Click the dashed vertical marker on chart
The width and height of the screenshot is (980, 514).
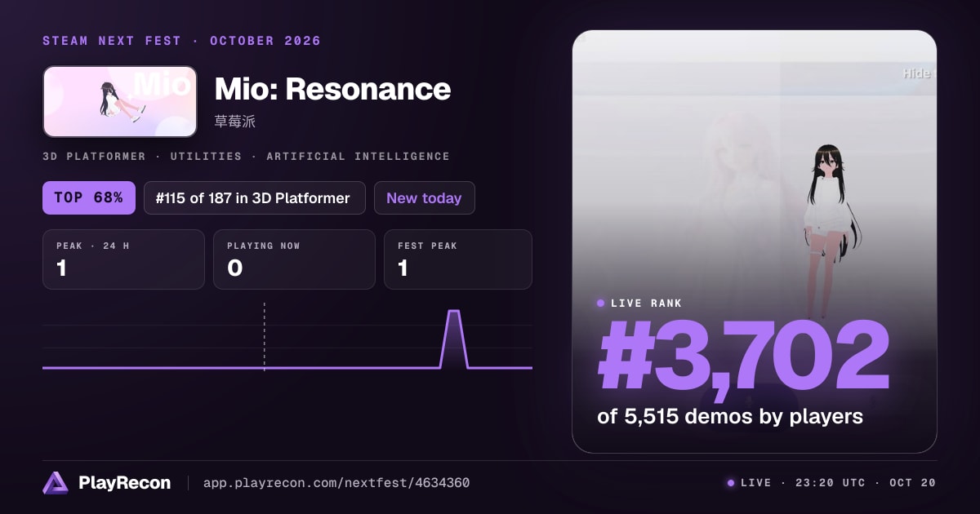click(264, 336)
